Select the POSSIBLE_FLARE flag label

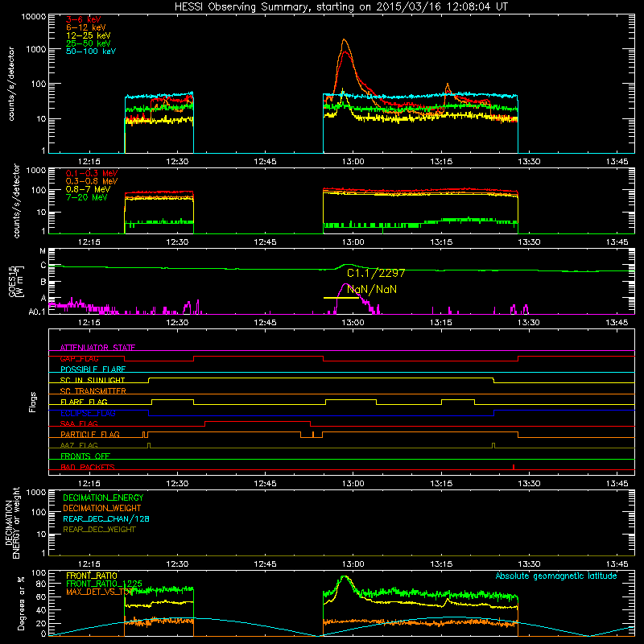93,369
